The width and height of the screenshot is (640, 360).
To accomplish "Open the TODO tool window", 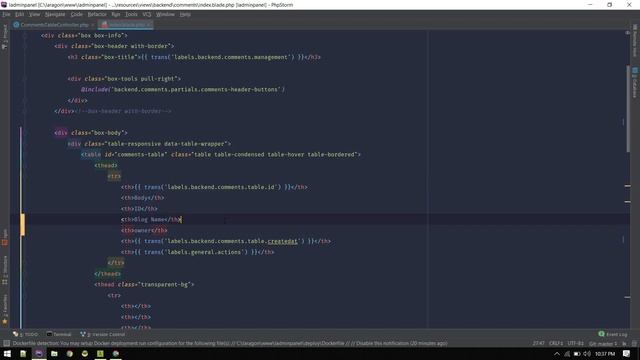I will (25, 334).
